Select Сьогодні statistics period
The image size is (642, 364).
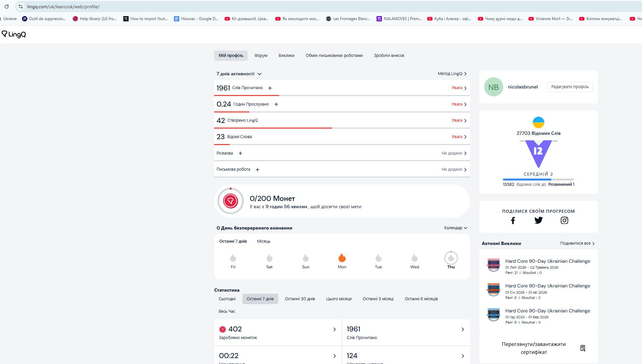(227, 299)
